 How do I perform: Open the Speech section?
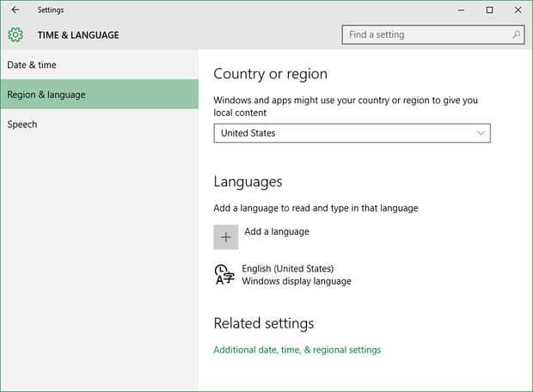[x=99, y=124]
